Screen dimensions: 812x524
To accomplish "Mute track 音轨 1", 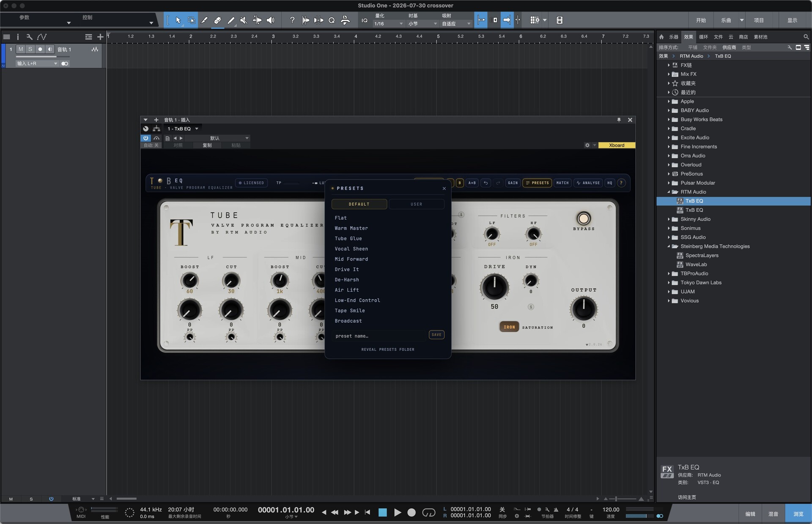I will 21,49.
